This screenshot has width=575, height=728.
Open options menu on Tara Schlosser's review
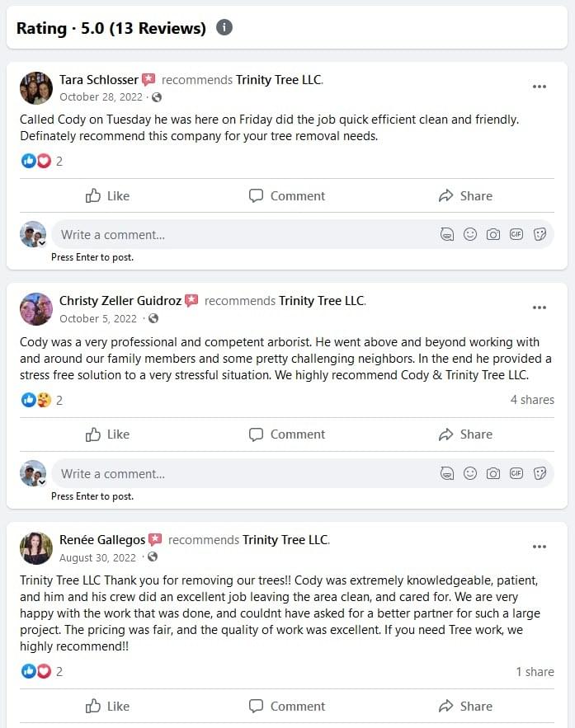pyautogui.click(x=540, y=87)
